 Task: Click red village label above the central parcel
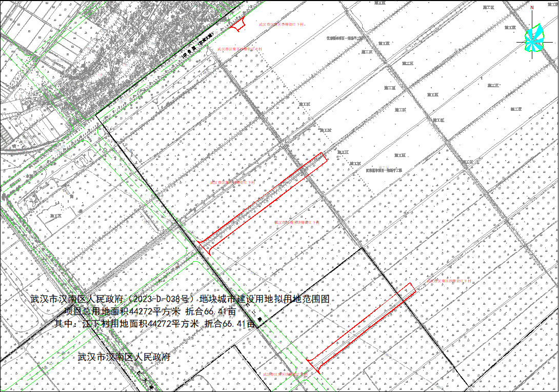(x=232, y=182)
